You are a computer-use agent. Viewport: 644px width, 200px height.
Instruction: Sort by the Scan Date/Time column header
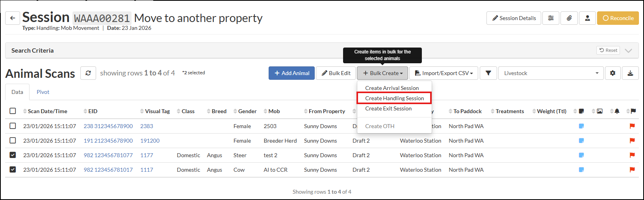tap(47, 111)
